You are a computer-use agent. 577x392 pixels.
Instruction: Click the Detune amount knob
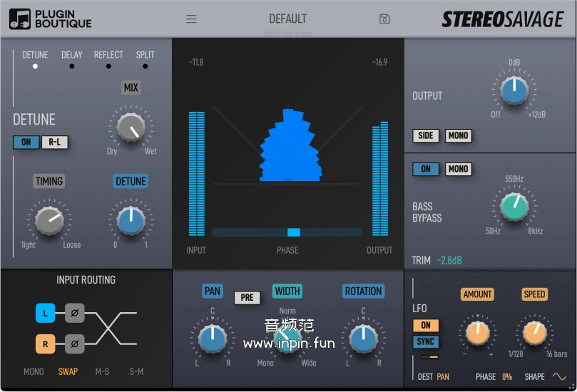[x=131, y=221]
